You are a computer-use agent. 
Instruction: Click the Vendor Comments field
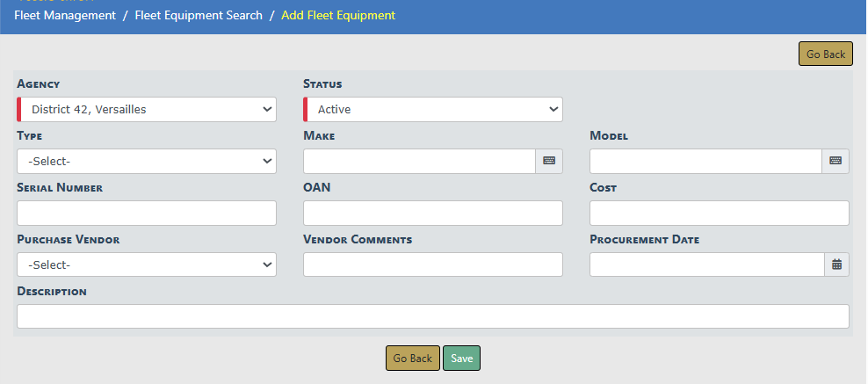[x=433, y=264]
